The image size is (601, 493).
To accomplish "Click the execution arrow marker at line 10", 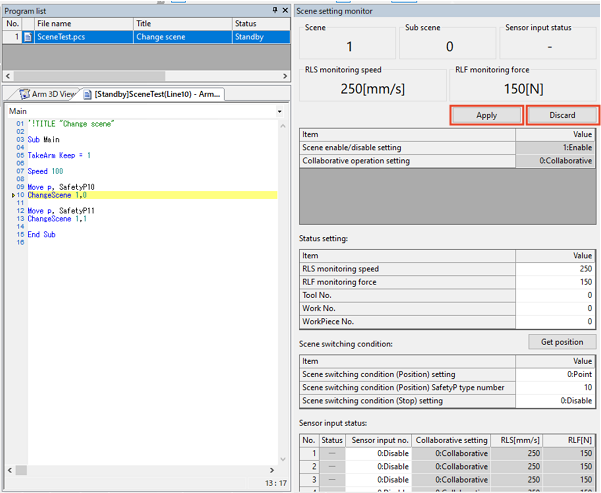I will pos(13,195).
